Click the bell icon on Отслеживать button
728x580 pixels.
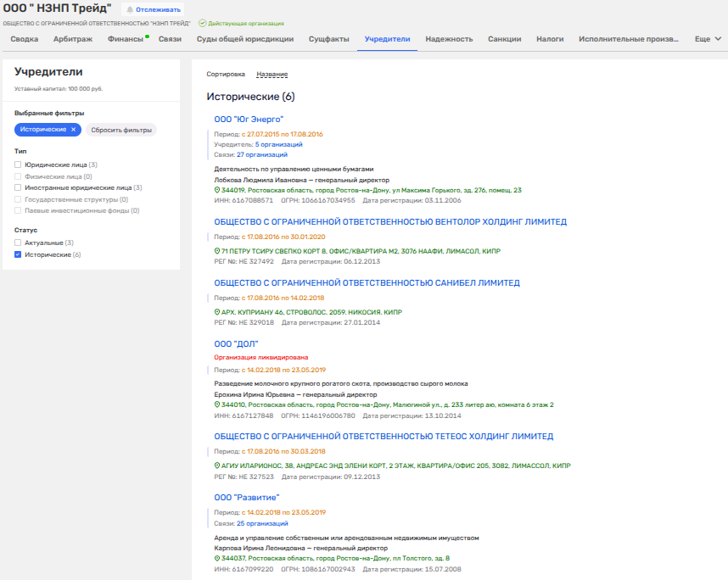(131, 9)
